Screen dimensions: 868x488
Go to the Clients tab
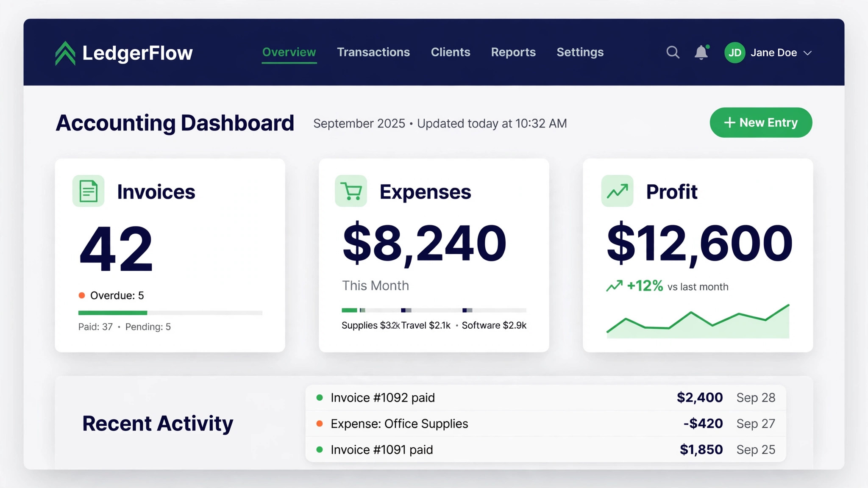[x=451, y=52]
